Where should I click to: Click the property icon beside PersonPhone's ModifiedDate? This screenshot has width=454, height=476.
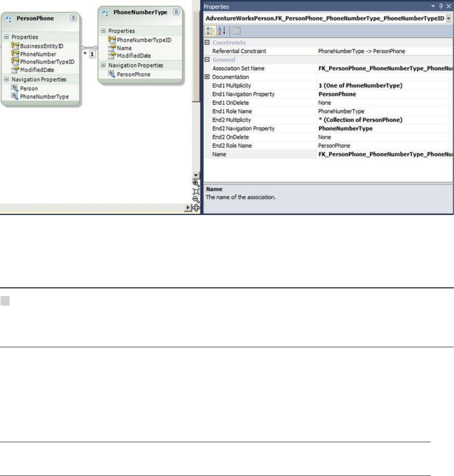click(x=15, y=69)
